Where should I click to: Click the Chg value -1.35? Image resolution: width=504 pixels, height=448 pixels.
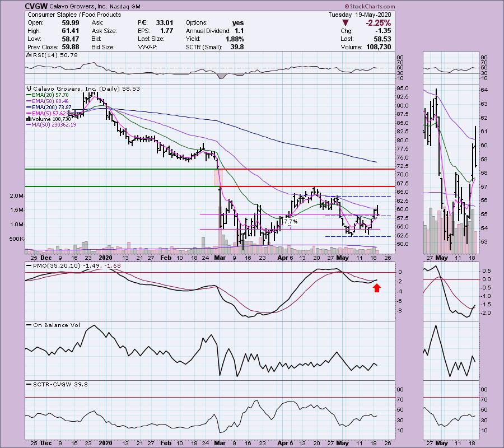382,31
